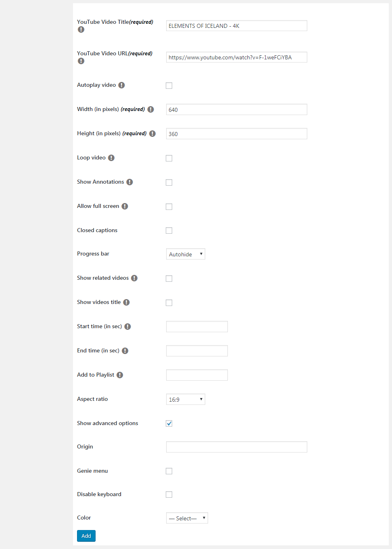Click info icon beside Allow full screen
This screenshot has width=392, height=549.
[x=125, y=206]
